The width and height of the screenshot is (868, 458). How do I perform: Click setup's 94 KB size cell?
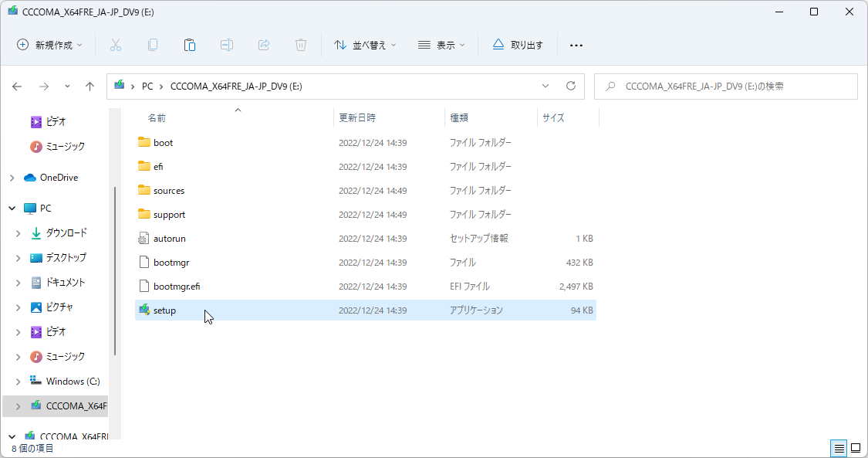pyautogui.click(x=582, y=310)
